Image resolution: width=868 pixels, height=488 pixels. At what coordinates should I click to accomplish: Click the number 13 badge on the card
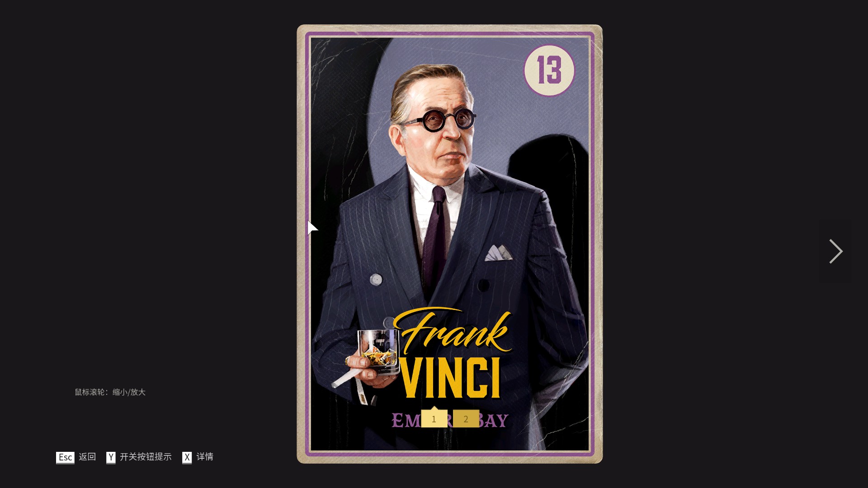549,70
